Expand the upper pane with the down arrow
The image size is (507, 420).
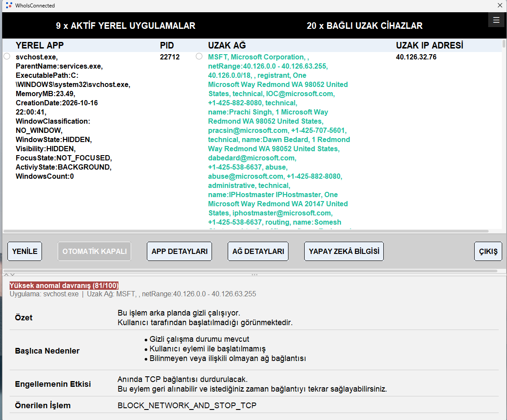tap(12, 274)
